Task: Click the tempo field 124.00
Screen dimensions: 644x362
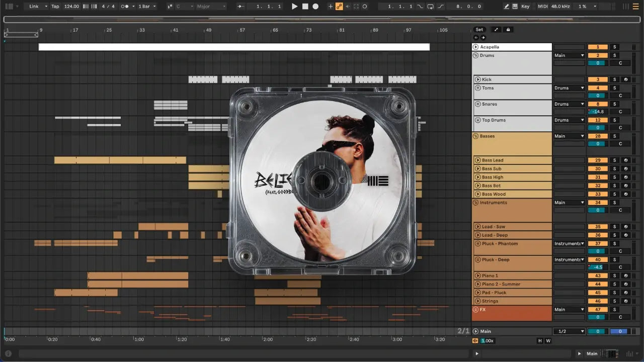Action: 71,7
